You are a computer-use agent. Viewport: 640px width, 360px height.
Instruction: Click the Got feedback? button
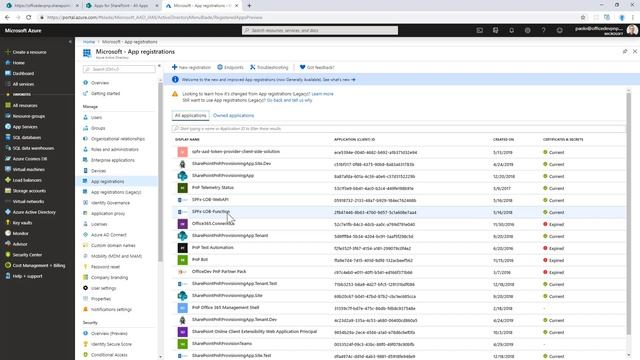317,67
